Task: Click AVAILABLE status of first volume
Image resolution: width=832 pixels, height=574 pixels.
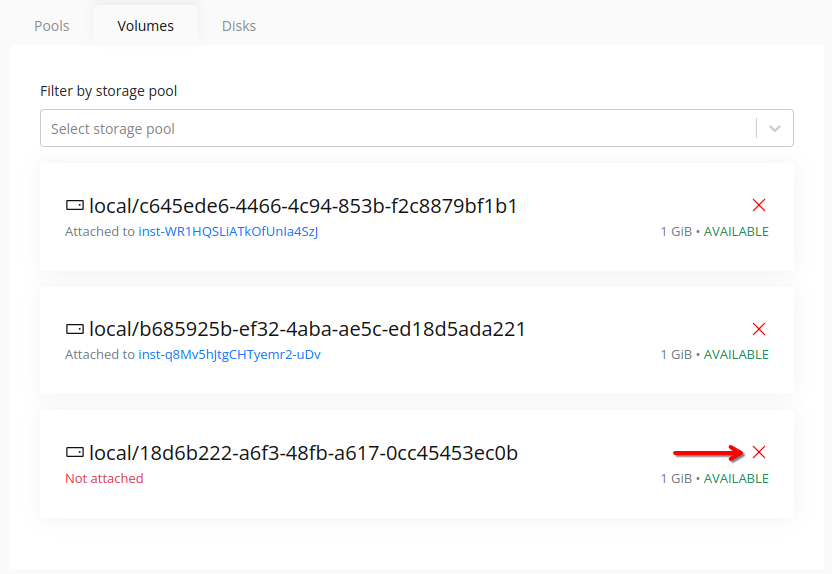Action: [x=736, y=232]
